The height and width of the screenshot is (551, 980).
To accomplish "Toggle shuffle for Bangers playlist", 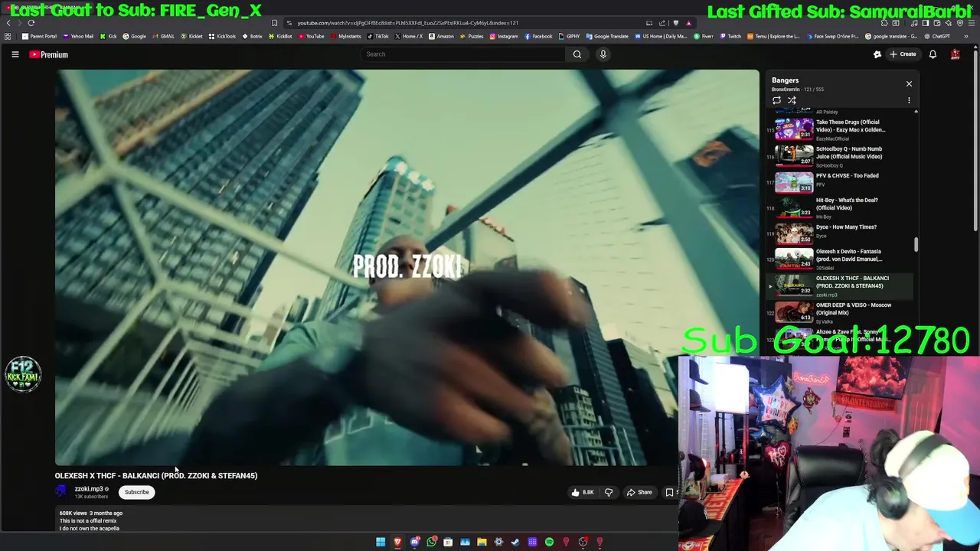I will (792, 100).
